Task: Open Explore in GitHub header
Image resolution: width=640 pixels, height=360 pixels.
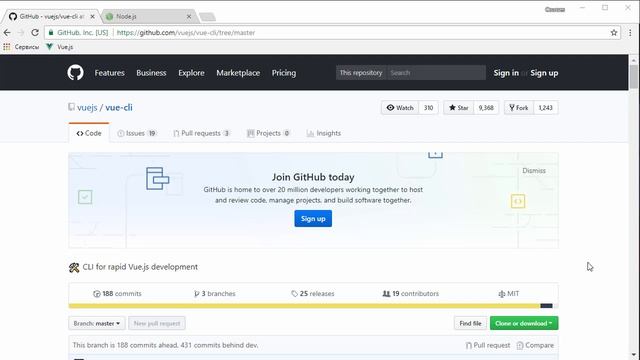Action: click(191, 73)
